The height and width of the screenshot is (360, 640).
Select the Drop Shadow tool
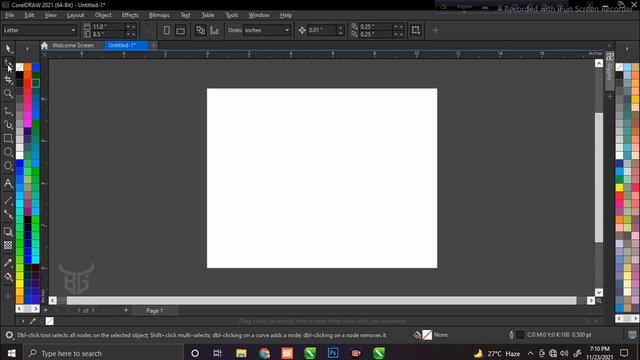pyautogui.click(x=8, y=231)
